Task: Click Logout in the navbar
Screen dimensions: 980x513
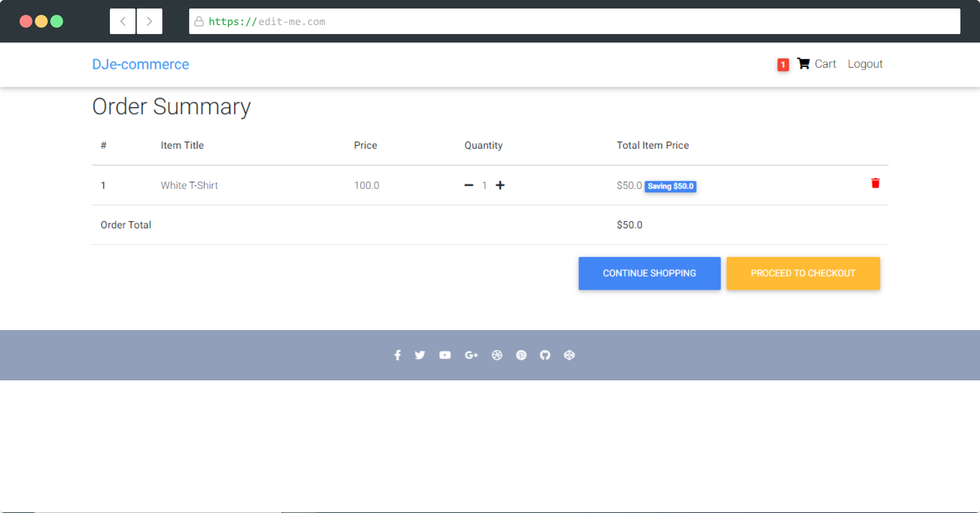Action: pos(865,64)
